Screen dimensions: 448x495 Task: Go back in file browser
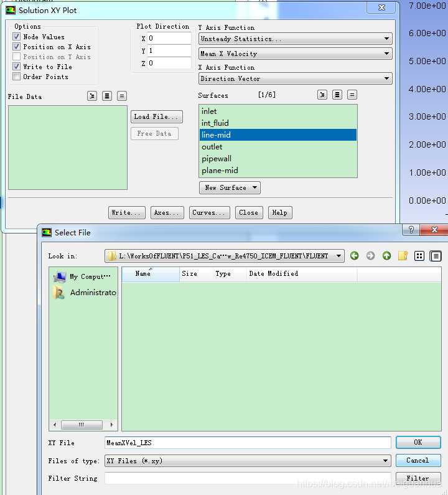pos(354,256)
